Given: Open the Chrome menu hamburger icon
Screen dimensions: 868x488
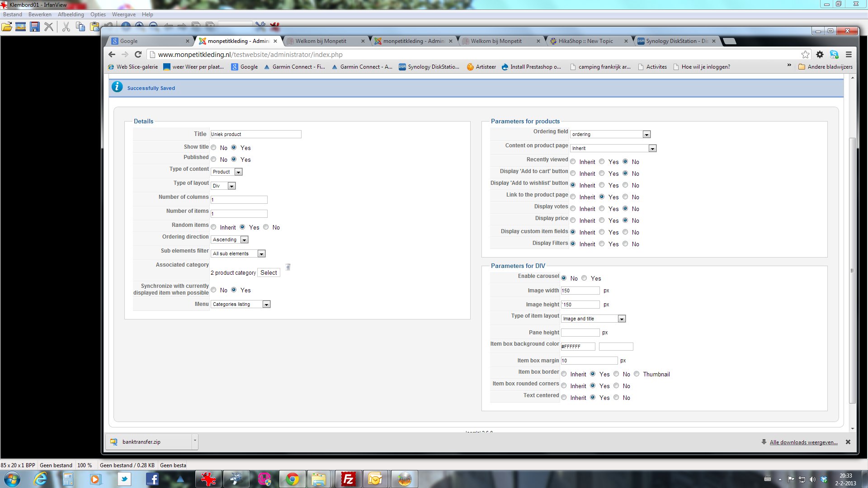Looking at the screenshot, I should [849, 54].
